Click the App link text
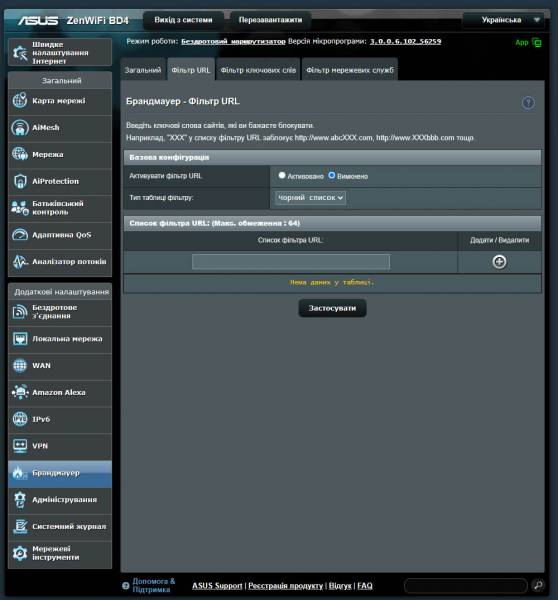Screen dimensions: 558x600 point(522,42)
